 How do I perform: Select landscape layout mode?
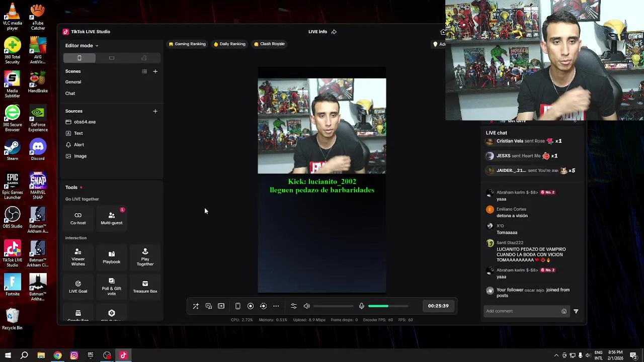tap(112, 58)
